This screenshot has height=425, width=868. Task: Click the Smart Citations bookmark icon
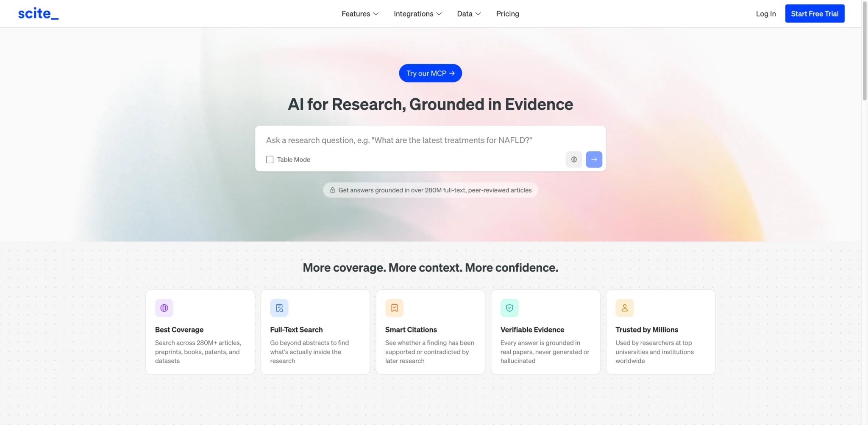394,308
